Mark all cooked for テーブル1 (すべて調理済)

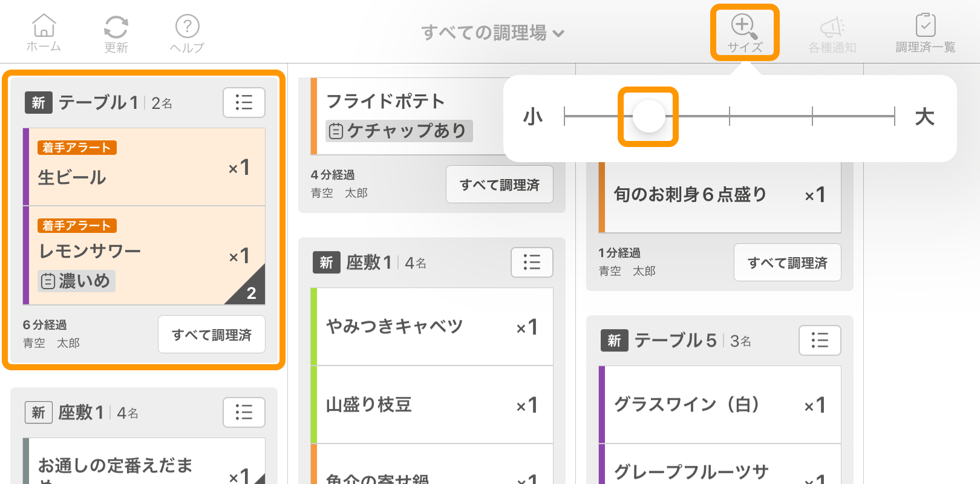212,334
